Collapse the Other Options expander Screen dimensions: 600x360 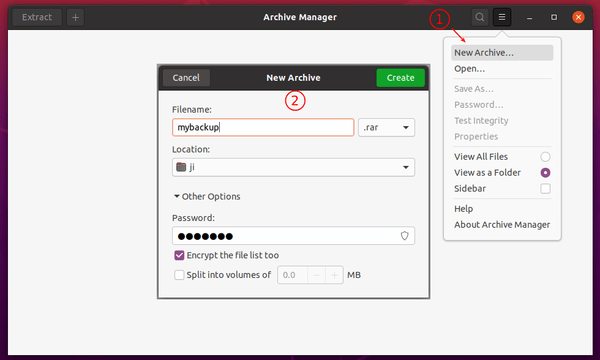[x=207, y=196]
